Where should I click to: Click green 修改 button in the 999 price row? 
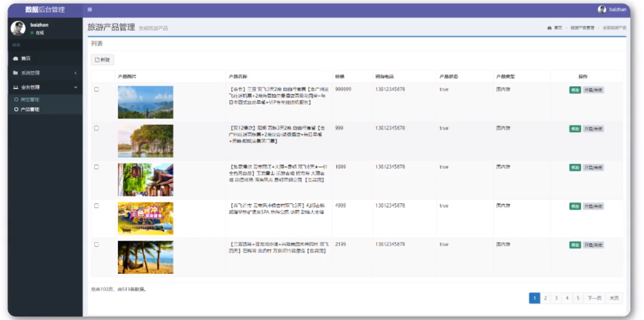575,128
